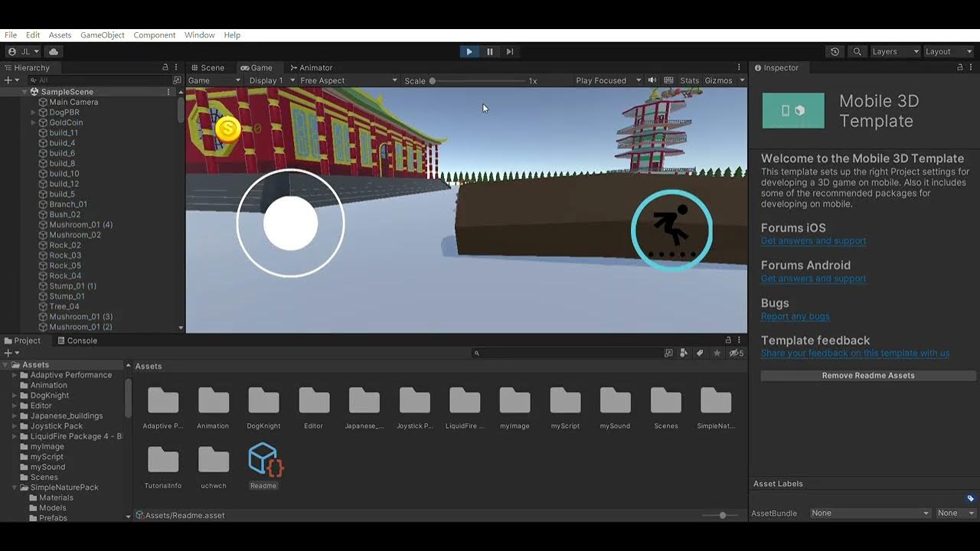Open the Gizmos dropdown arrow
Screen dimensions: 980x551
[x=742, y=80]
